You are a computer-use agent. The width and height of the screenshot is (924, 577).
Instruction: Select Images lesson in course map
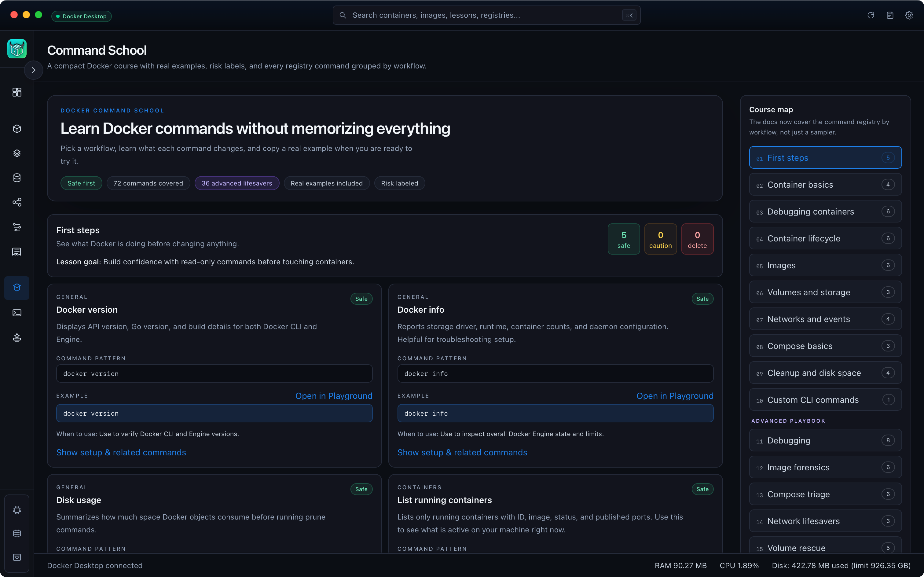(825, 265)
